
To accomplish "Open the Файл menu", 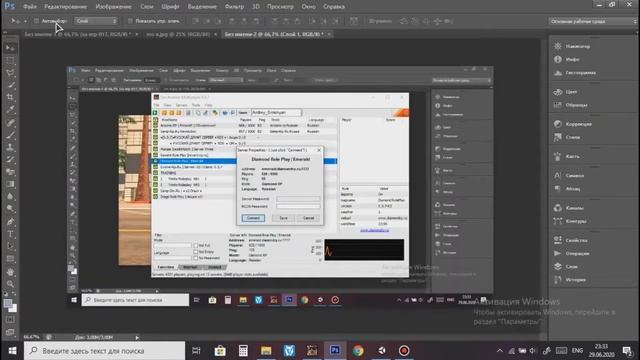I will pos(29,7).
